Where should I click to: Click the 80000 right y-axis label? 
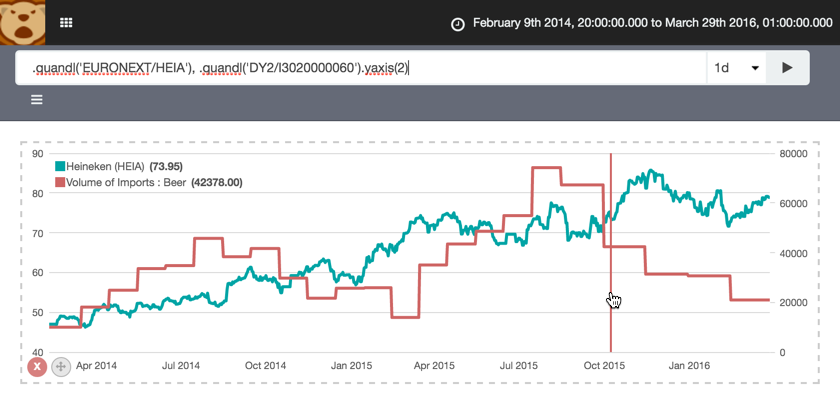(795, 154)
